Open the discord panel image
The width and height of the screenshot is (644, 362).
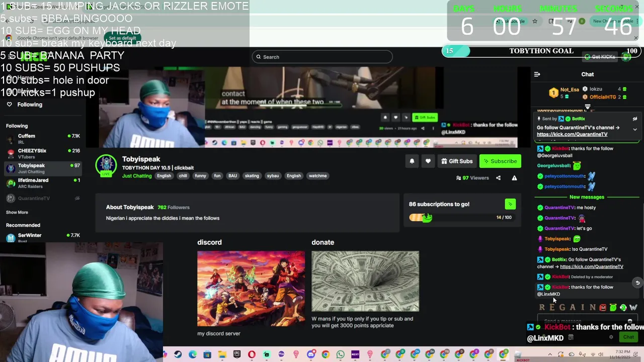click(251, 289)
